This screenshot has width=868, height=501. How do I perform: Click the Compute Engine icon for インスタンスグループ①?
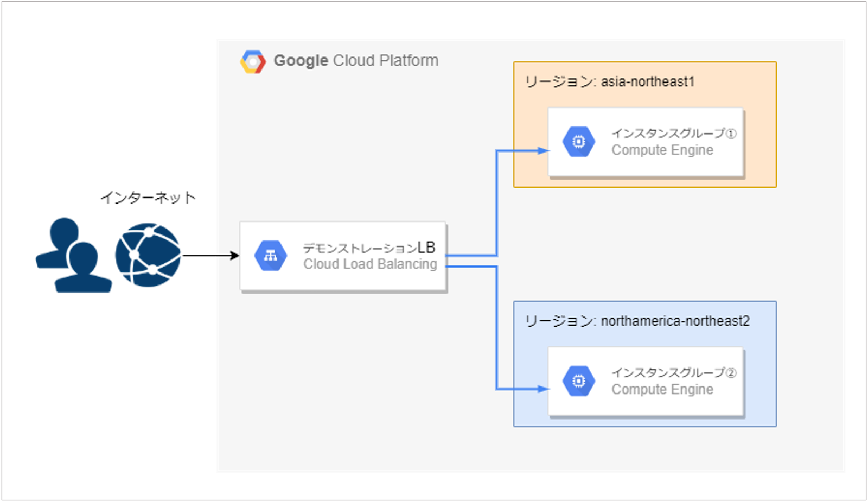pyautogui.click(x=578, y=142)
